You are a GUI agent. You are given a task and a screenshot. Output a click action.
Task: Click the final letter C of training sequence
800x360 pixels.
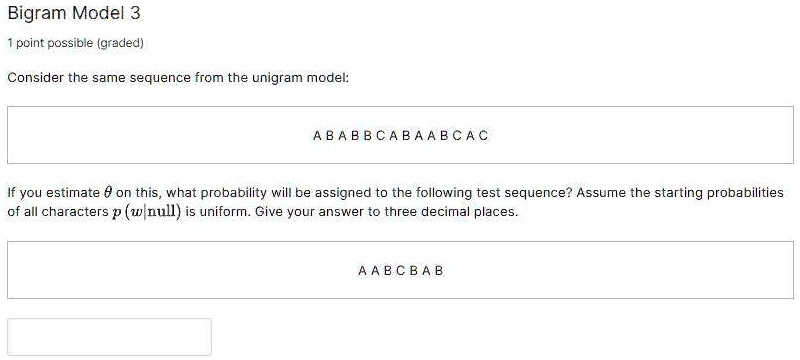point(484,136)
